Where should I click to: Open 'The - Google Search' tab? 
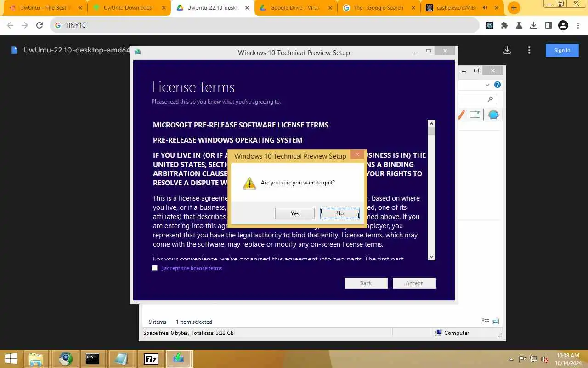tap(378, 8)
